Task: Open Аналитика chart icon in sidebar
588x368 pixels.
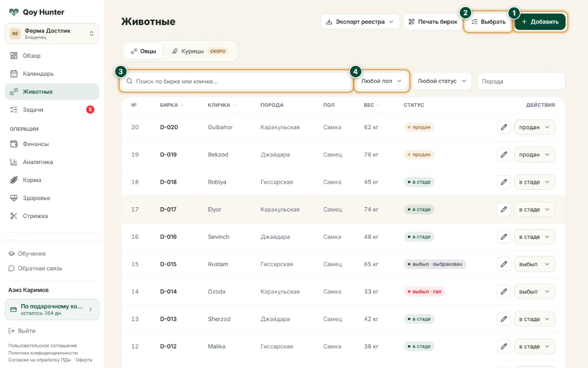Action: click(x=14, y=162)
